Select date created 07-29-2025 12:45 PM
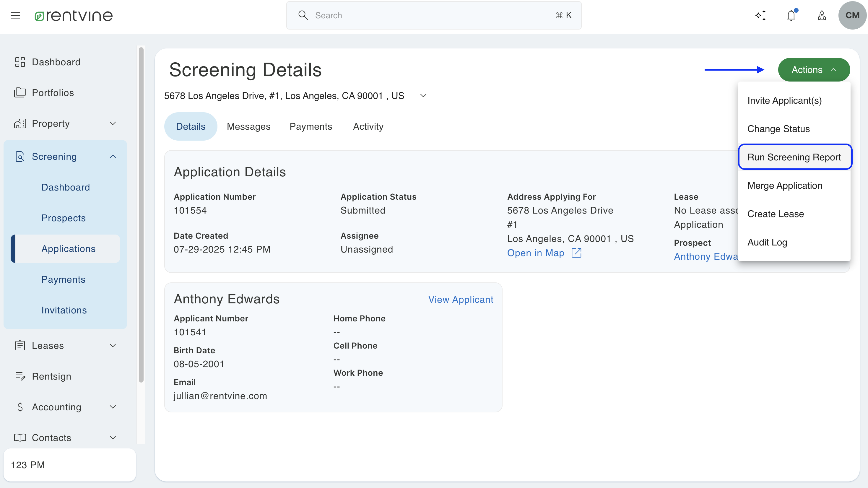This screenshot has height=488, width=868. [222, 249]
